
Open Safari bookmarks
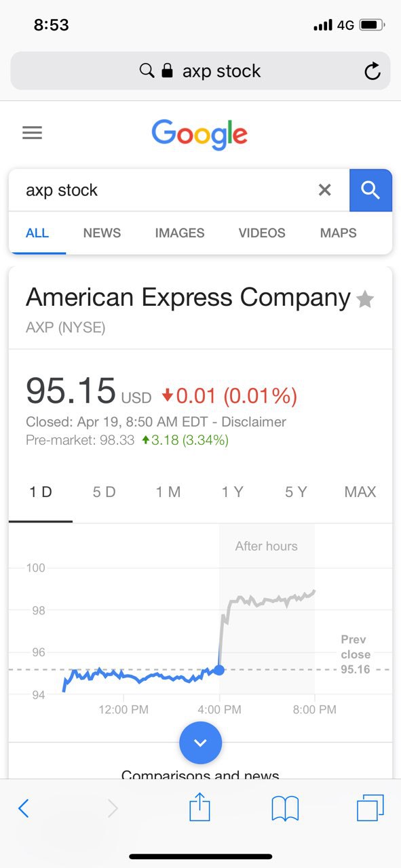coord(285,808)
